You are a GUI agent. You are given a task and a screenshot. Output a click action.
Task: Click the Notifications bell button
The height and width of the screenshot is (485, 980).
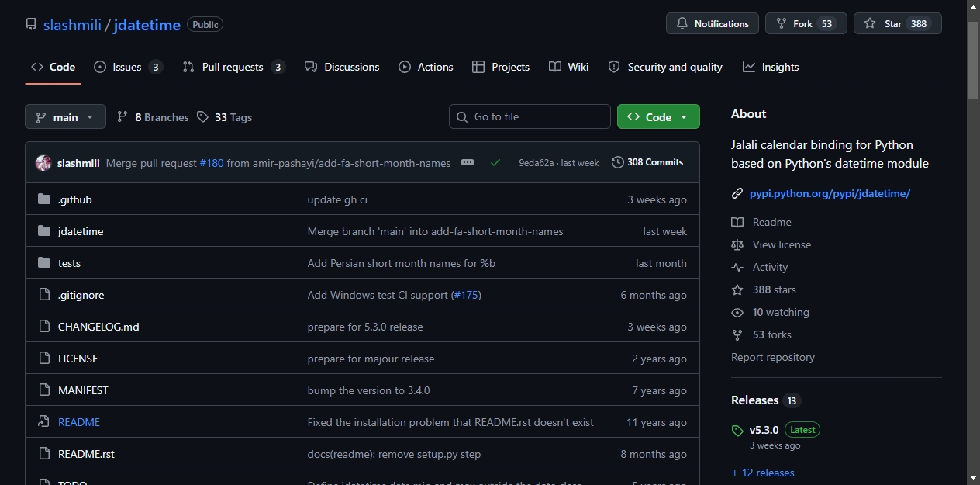point(712,23)
